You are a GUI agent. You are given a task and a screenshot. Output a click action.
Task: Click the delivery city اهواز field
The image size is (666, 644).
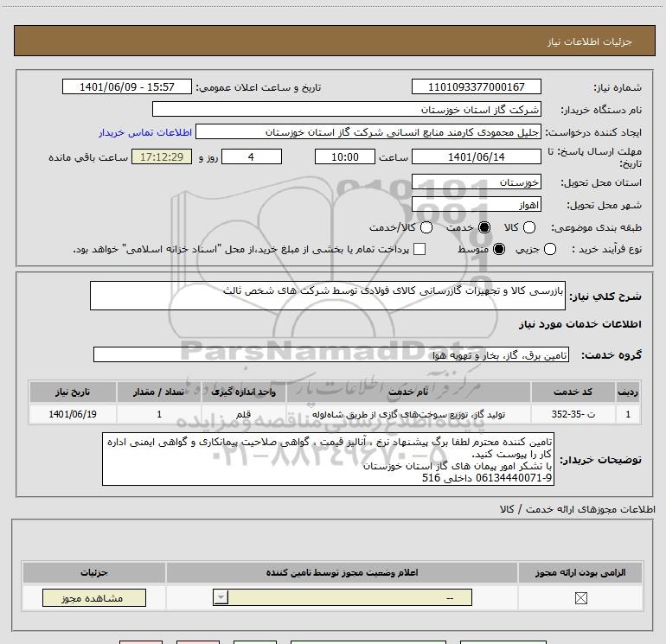[x=476, y=205]
